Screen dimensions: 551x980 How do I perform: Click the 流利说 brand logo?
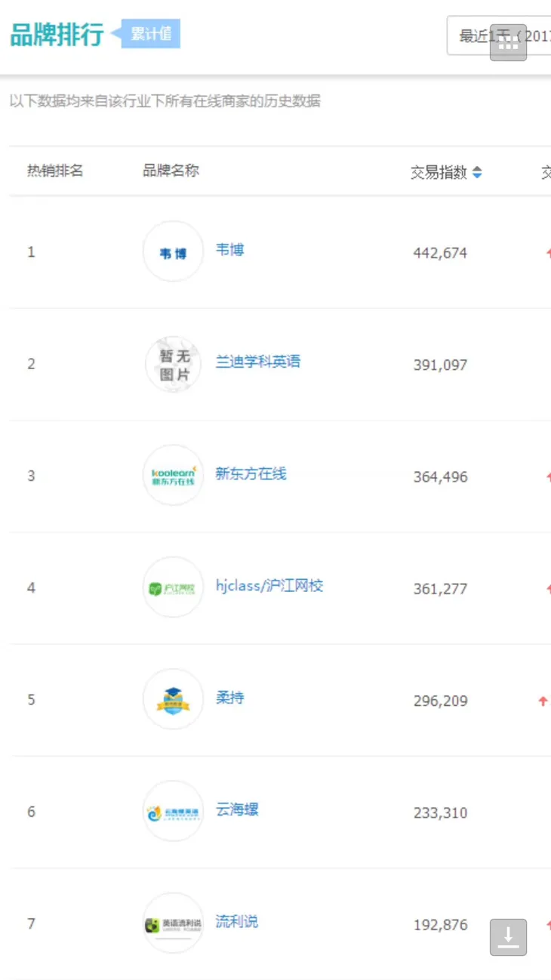[x=173, y=923]
